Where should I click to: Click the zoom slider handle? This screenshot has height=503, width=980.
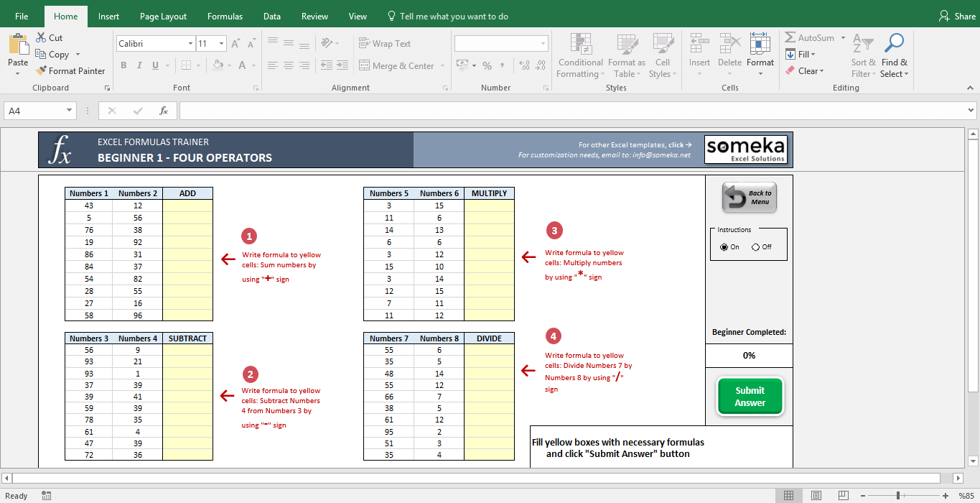click(x=897, y=496)
